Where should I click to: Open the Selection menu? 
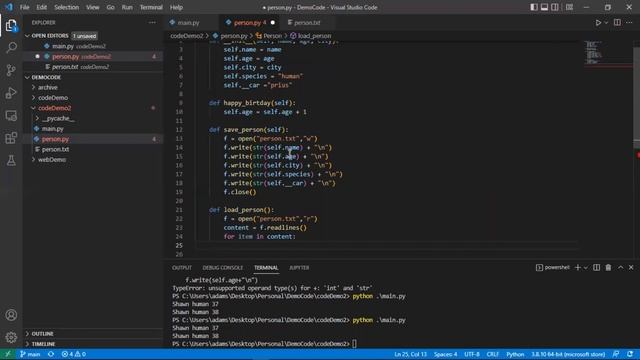[66, 7]
